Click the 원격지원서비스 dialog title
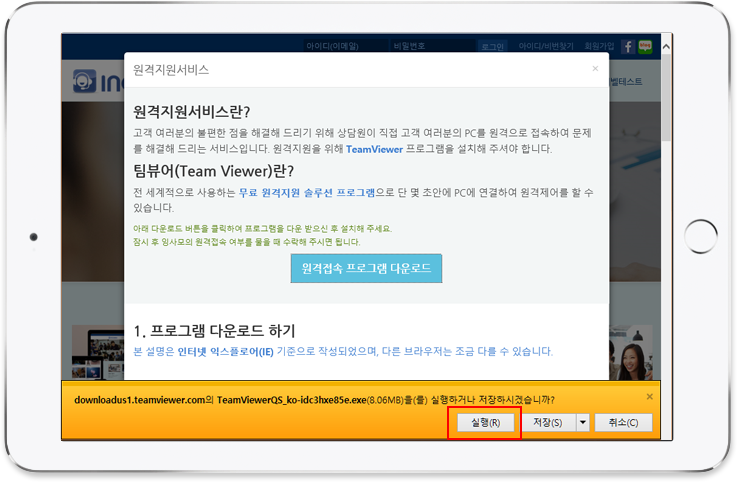This screenshot has width=737, height=482. 171,70
